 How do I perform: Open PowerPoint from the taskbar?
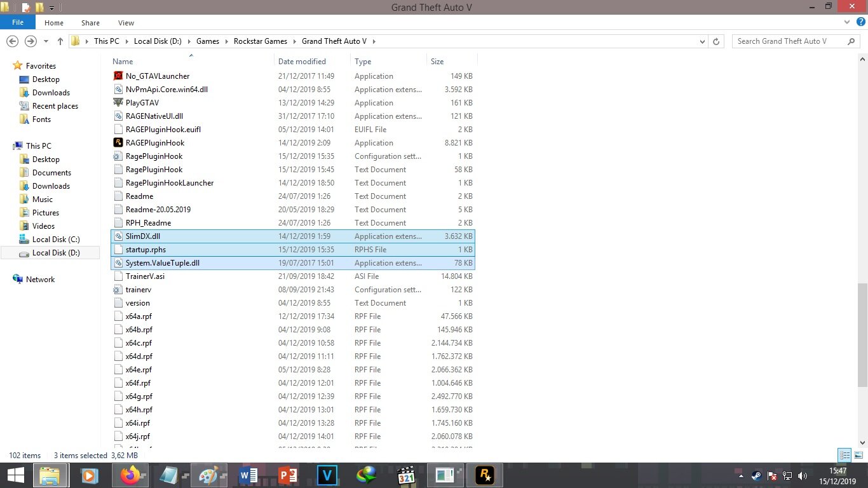(x=288, y=475)
